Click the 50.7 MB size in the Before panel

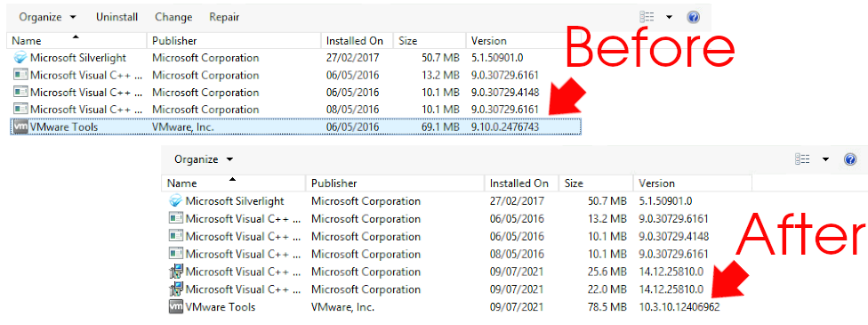click(439, 57)
